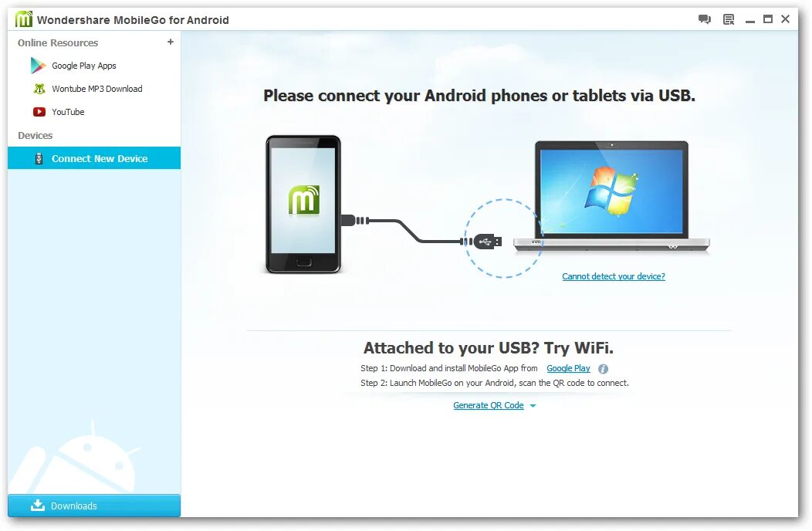Add a new online resource with plus button
This screenshot has height=531, width=812.
pyautogui.click(x=171, y=42)
